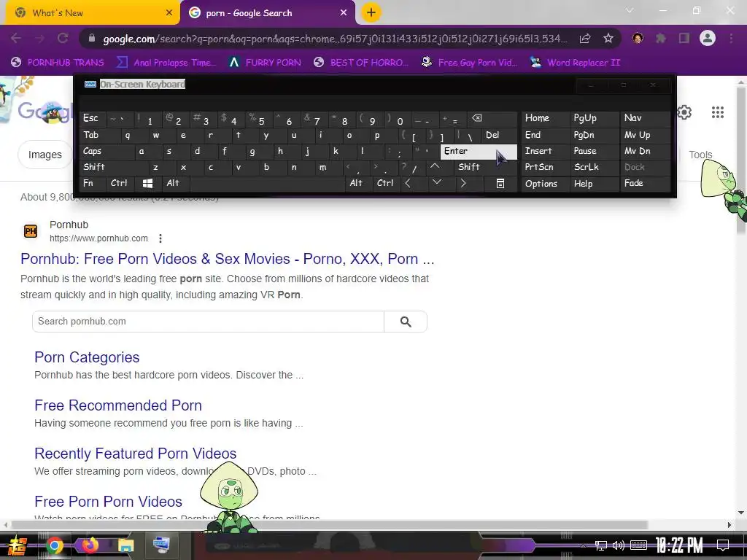Viewport: 747px width, 560px height.
Task: Click the PrtScn key on the keyboard
Action: click(x=545, y=167)
